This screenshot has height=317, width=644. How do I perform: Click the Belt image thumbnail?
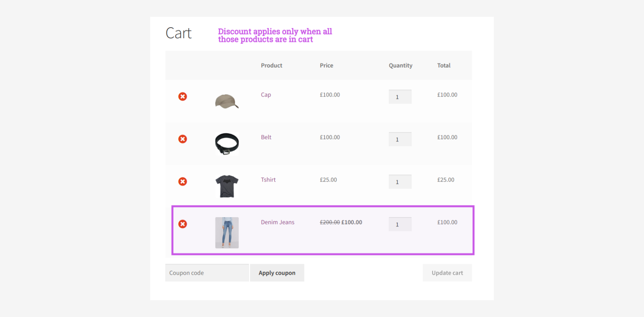(227, 144)
